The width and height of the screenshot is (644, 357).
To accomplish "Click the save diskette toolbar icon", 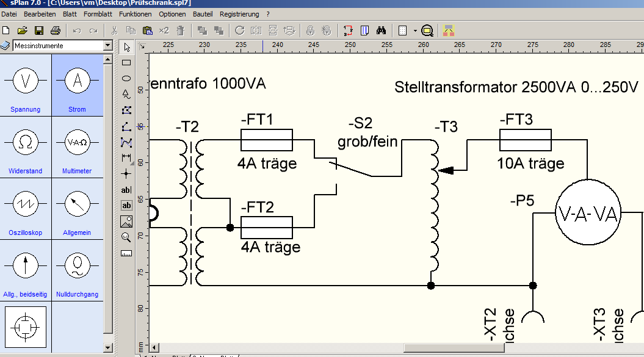I will tap(39, 31).
